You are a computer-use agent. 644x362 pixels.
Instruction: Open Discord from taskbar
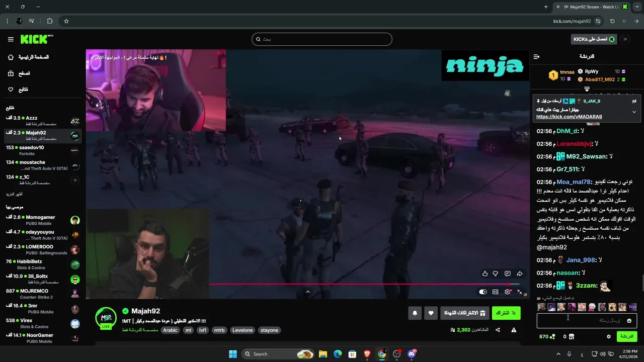(x=412, y=354)
